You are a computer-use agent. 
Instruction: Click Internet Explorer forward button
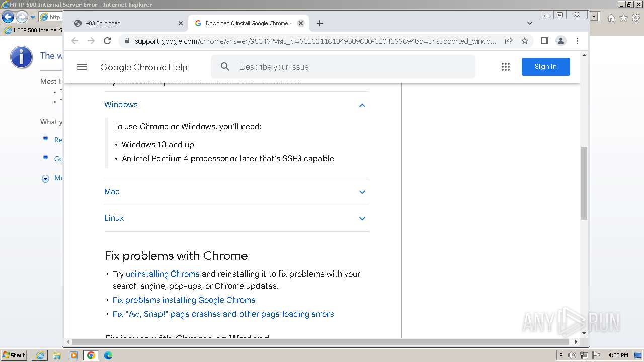click(x=22, y=17)
